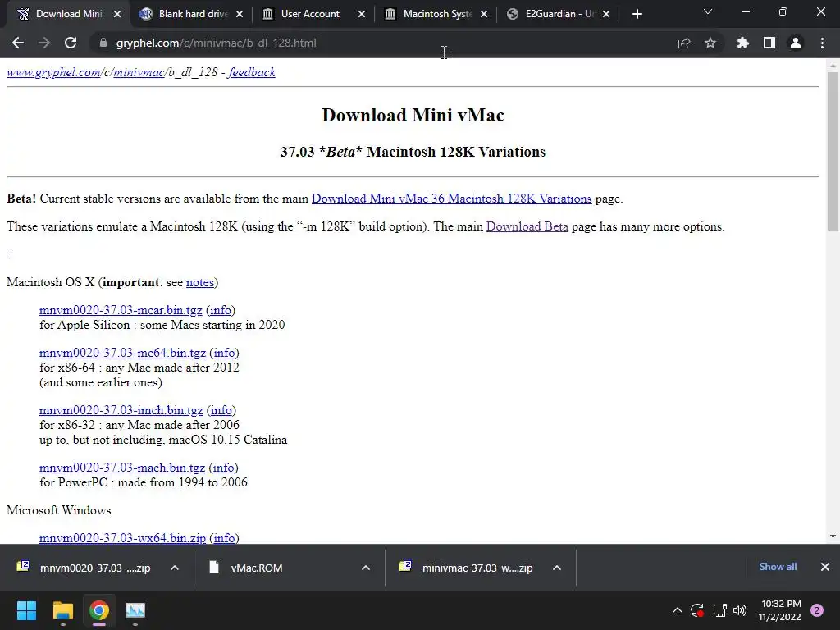Expand options for minivmac-37.03 zip download
This screenshot has width=840, height=630.
tap(557, 568)
